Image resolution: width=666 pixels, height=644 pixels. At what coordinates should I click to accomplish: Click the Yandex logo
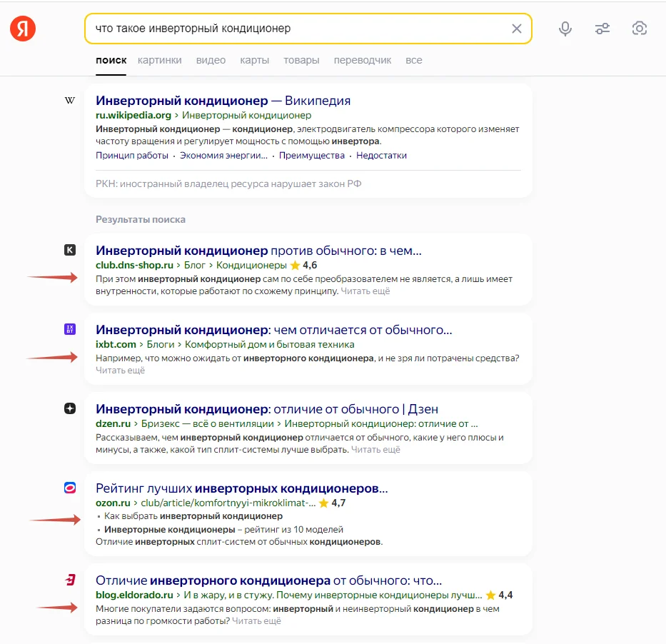[22, 29]
